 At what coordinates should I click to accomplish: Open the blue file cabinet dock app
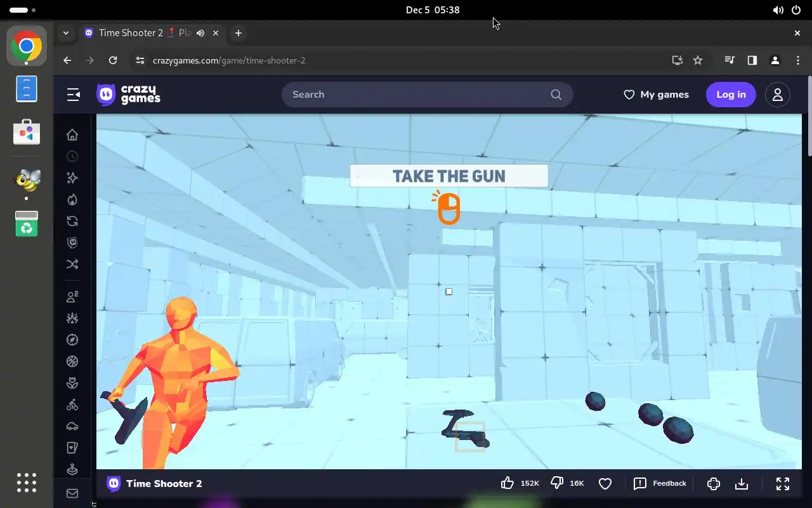point(27,89)
